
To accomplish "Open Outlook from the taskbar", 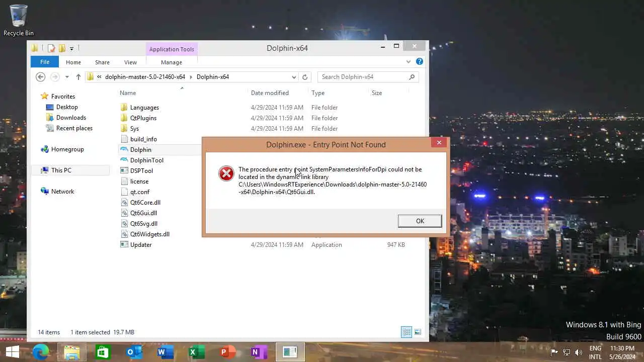I will [134, 352].
